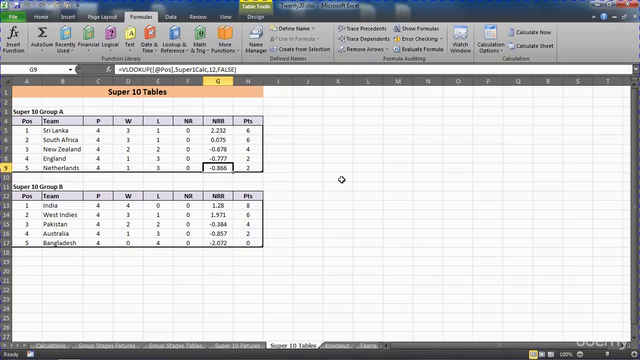Switch to Page Layout view in status bar

point(542,354)
